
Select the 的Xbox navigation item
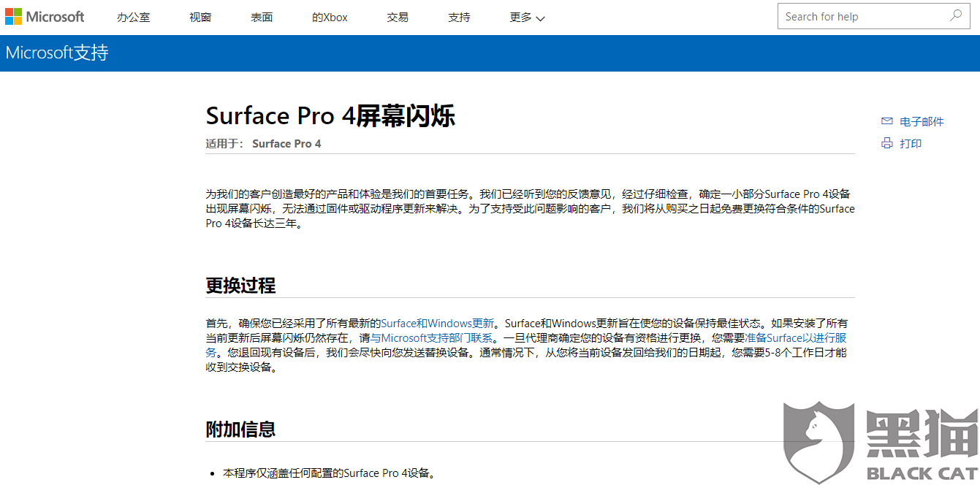pyautogui.click(x=329, y=17)
